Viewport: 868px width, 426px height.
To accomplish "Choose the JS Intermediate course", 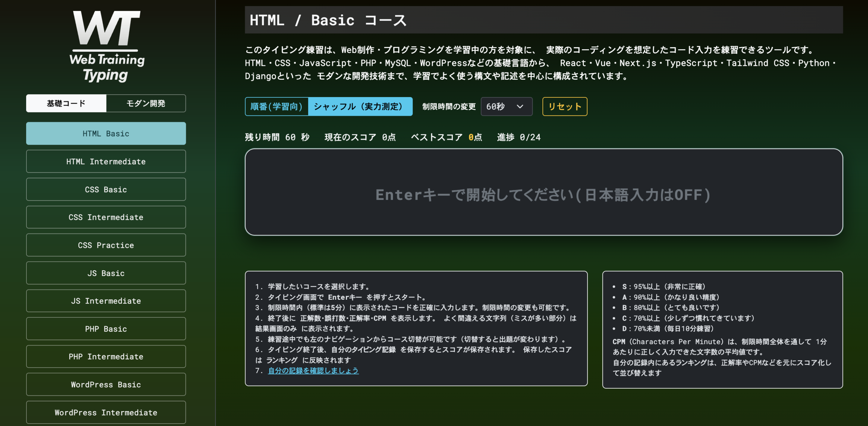I will 106,301.
